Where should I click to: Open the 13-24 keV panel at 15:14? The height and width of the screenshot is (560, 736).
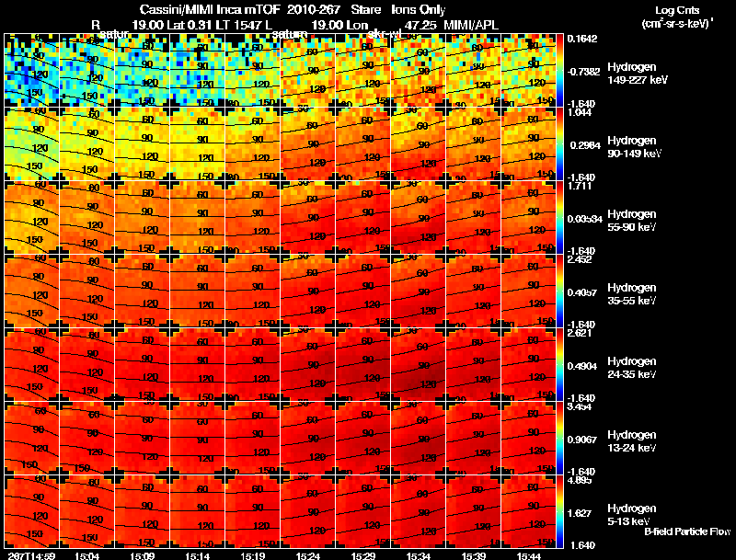coord(197,439)
